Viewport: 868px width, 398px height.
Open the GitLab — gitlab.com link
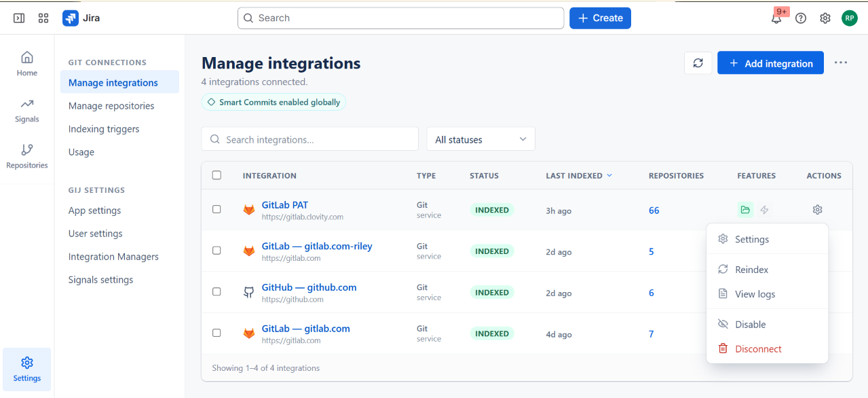(x=306, y=329)
